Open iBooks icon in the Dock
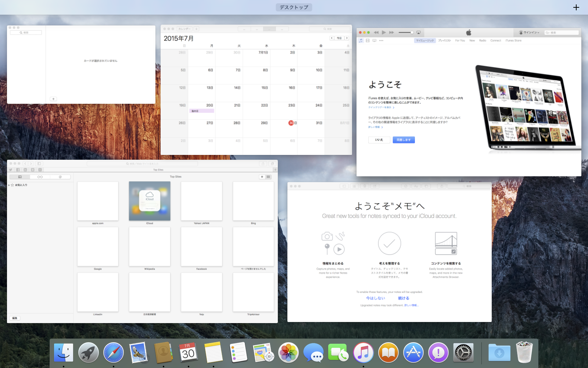This screenshot has width=588, height=368. click(x=388, y=353)
